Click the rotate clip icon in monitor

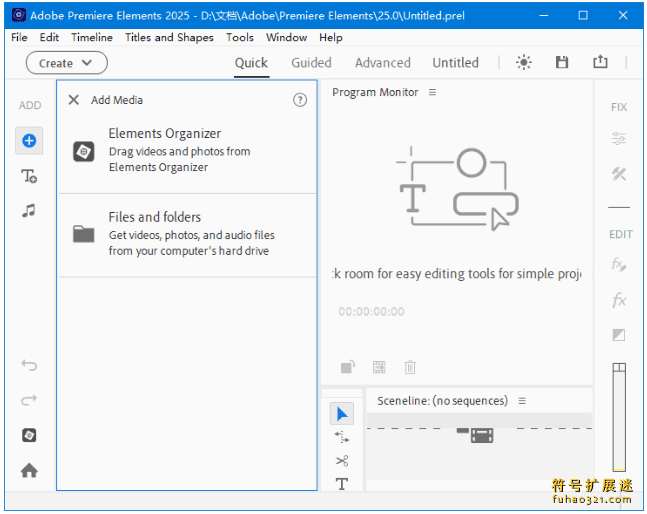348,366
